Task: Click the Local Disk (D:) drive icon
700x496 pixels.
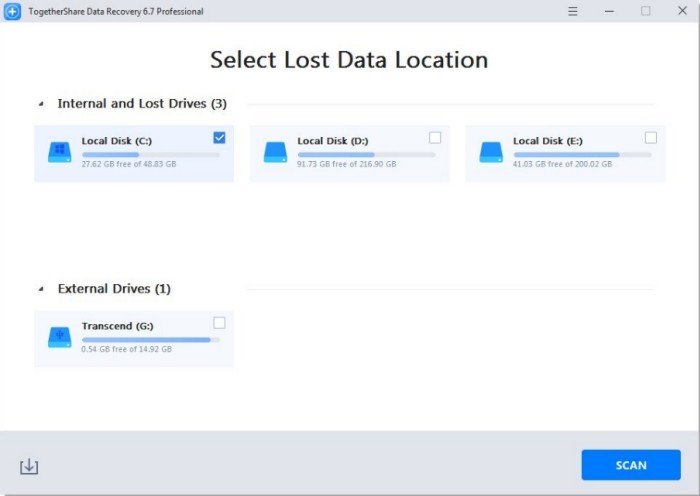Action: point(275,152)
